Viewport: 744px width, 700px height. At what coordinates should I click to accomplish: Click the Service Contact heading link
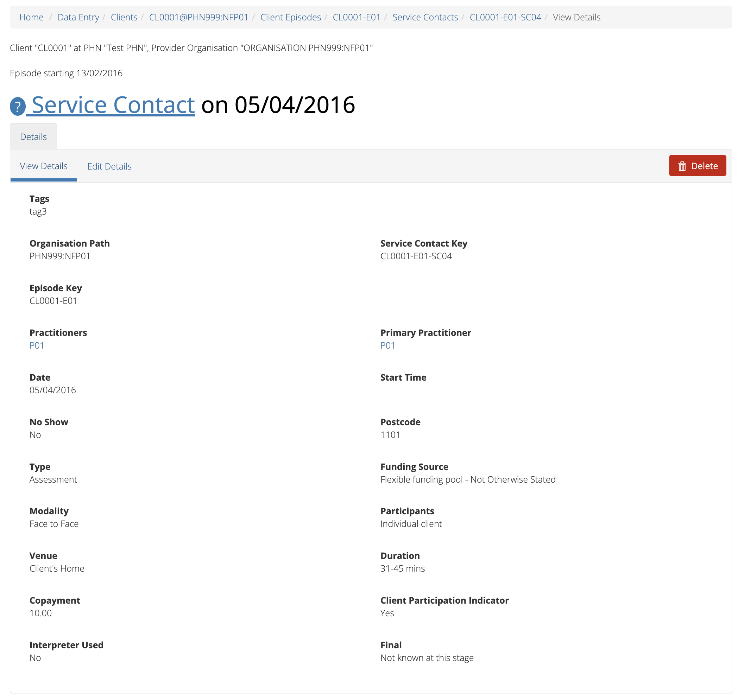tap(113, 105)
